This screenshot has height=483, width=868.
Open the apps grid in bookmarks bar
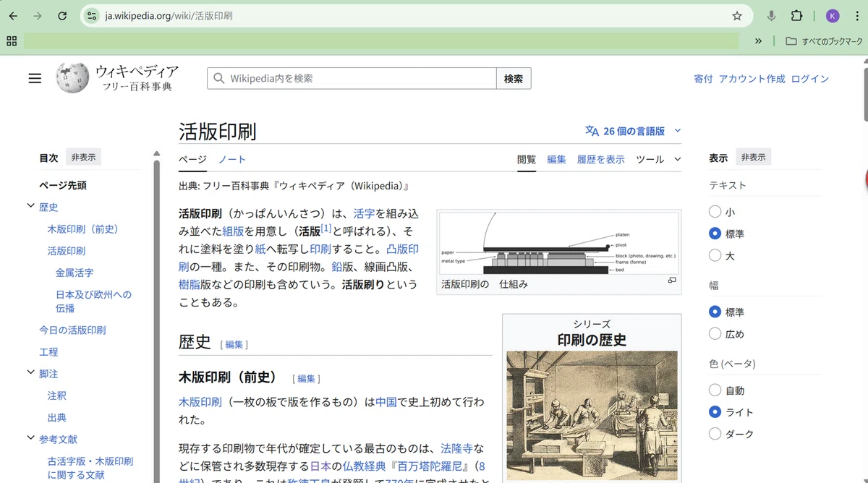tap(12, 41)
